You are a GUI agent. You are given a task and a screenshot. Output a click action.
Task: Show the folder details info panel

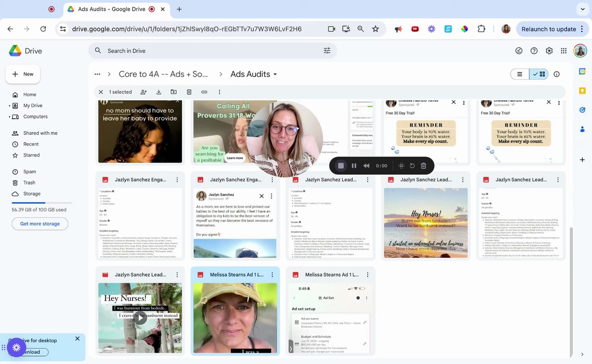click(556, 74)
